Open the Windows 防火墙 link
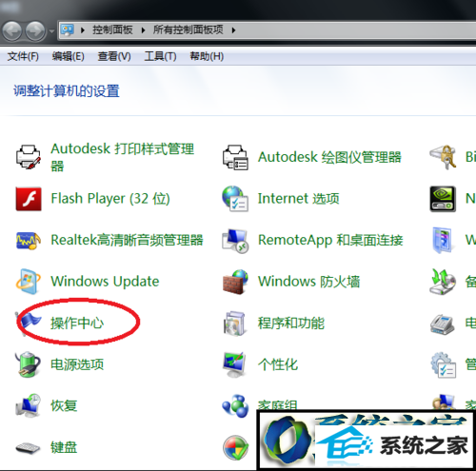The image size is (476, 471). pyautogui.click(x=309, y=282)
